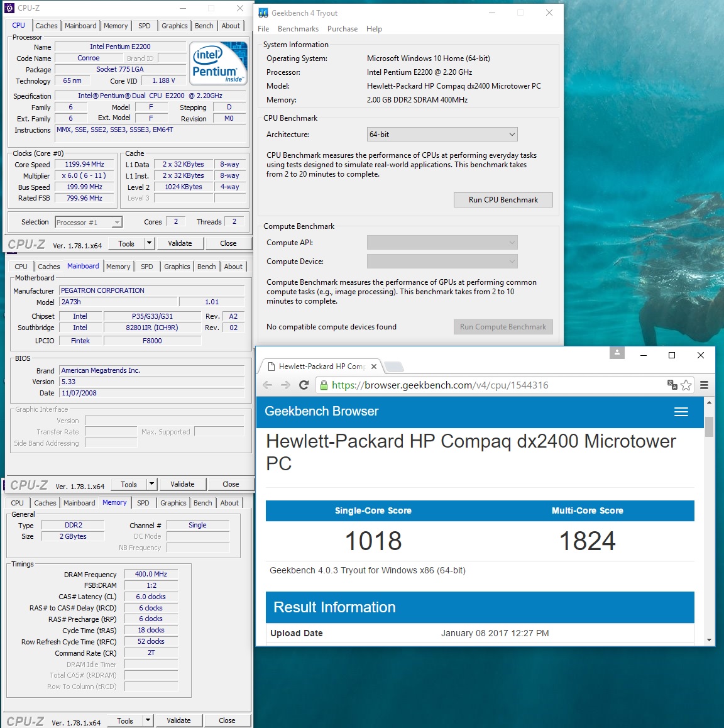
Task: Click the CPU-Z app icon in title bar
Action: pos(9,8)
